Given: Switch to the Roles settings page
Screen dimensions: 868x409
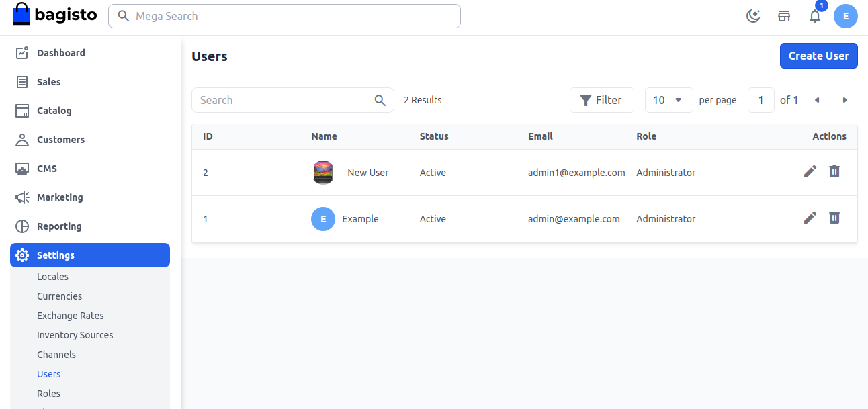Looking at the screenshot, I should coord(48,393).
